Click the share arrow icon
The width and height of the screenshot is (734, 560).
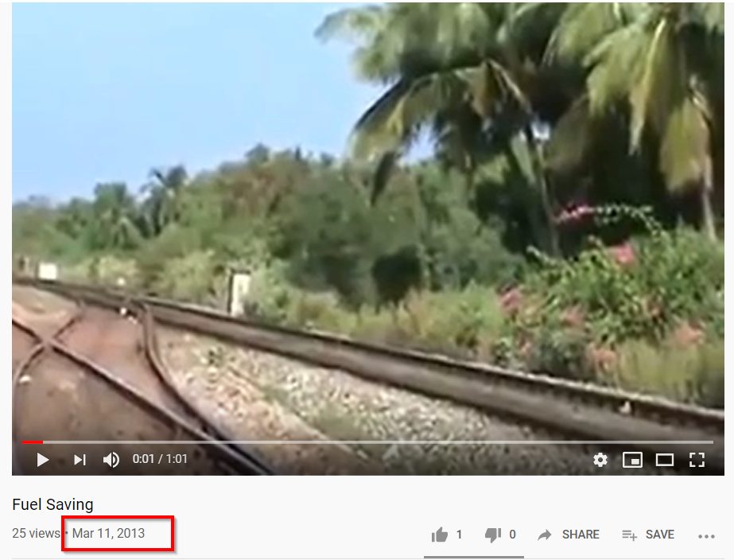pyautogui.click(x=544, y=535)
